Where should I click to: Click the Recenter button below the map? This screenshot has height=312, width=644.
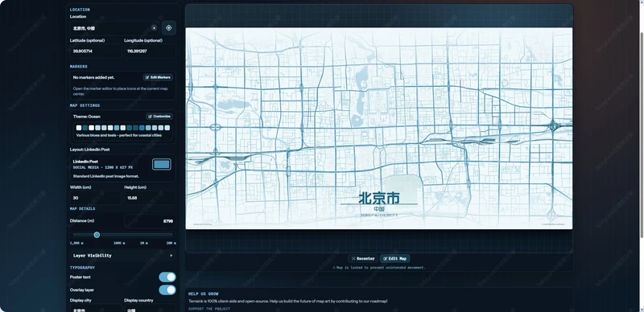pos(363,259)
